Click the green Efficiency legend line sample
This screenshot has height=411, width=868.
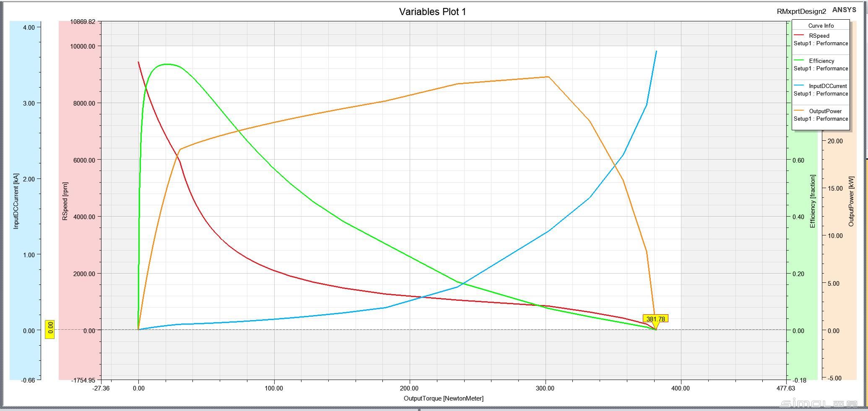799,60
